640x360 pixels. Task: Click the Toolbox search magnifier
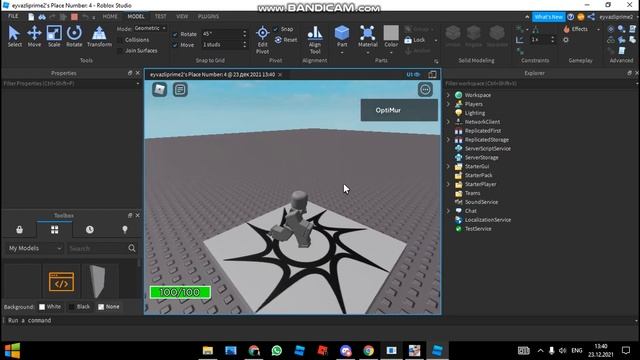(132, 248)
